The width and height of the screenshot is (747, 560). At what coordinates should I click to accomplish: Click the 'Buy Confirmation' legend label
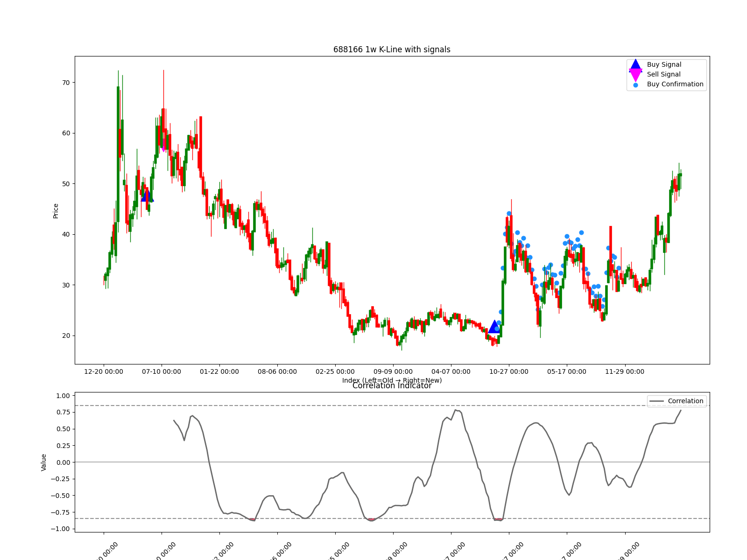[675, 84]
